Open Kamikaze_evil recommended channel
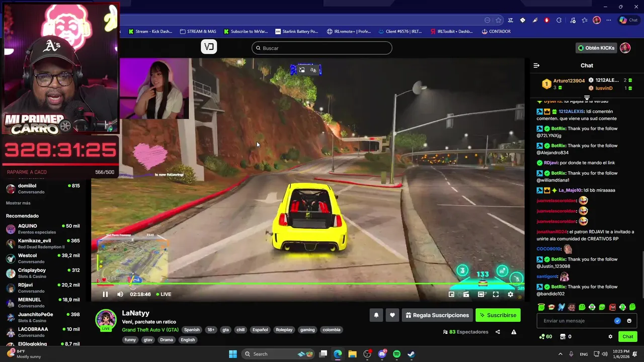644x362 pixels. pos(43,243)
